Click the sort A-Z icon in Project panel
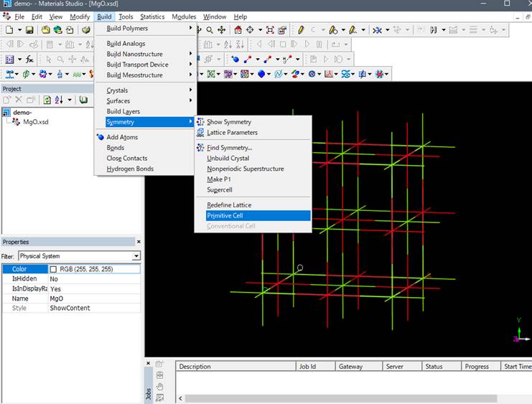 [59, 100]
